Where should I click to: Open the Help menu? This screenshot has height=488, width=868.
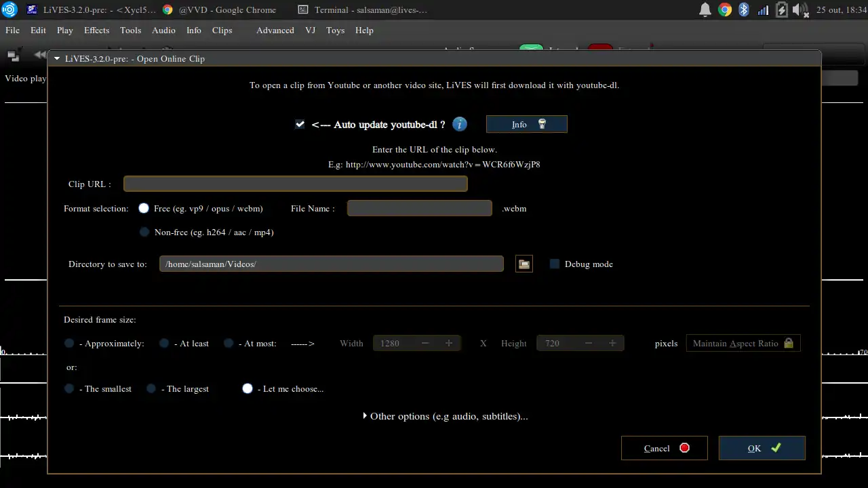(364, 30)
